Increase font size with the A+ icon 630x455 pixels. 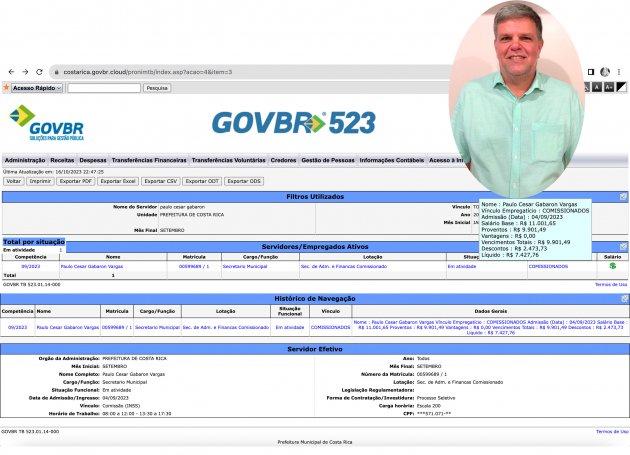pos(610,87)
